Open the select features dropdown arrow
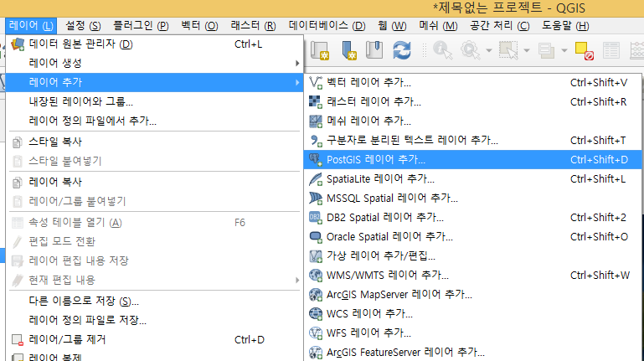The width and height of the screenshot is (644, 361). coord(527,50)
